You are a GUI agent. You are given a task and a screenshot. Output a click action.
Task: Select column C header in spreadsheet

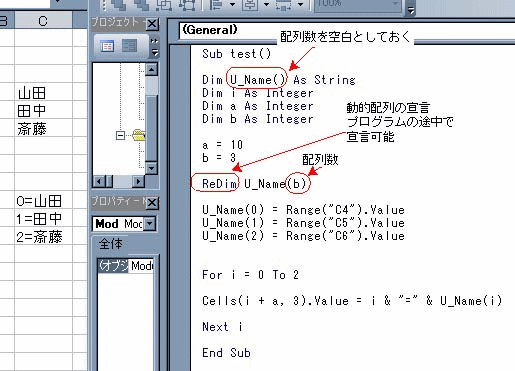(x=43, y=21)
